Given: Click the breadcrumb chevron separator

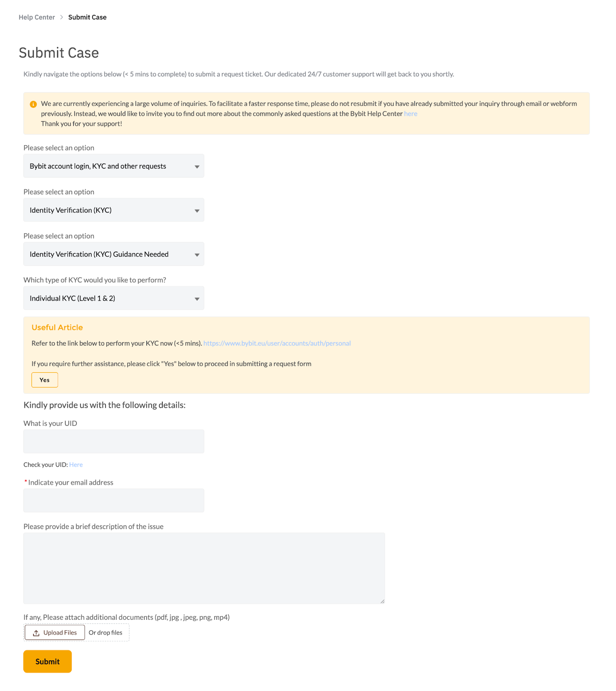Looking at the screenshot, I should click(62, 17).
